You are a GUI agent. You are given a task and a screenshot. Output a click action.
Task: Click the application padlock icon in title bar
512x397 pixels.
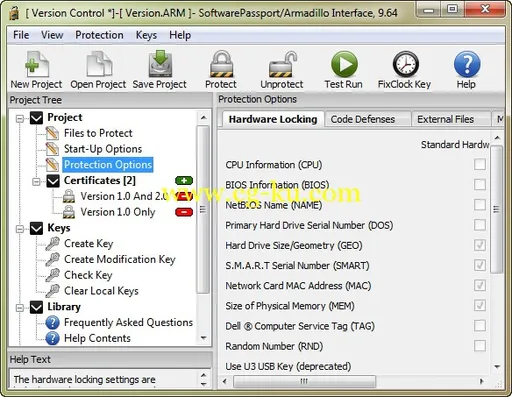(14, 13)
